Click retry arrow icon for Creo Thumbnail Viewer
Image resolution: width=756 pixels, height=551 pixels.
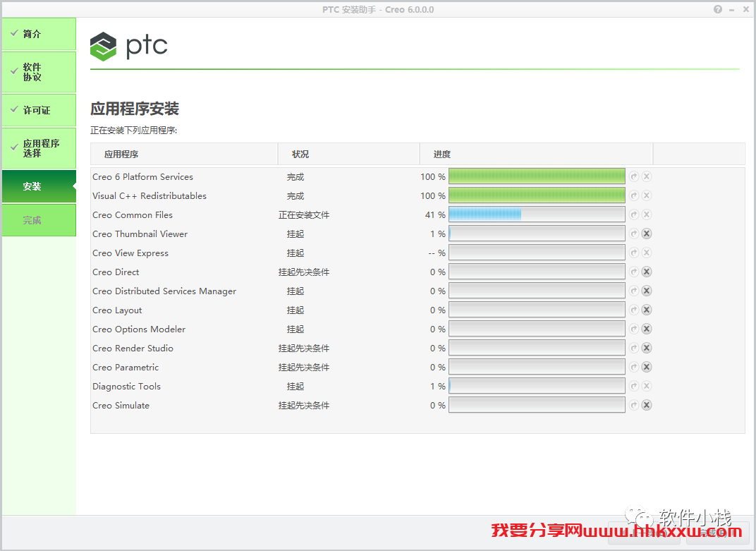(x=634, y=234)
